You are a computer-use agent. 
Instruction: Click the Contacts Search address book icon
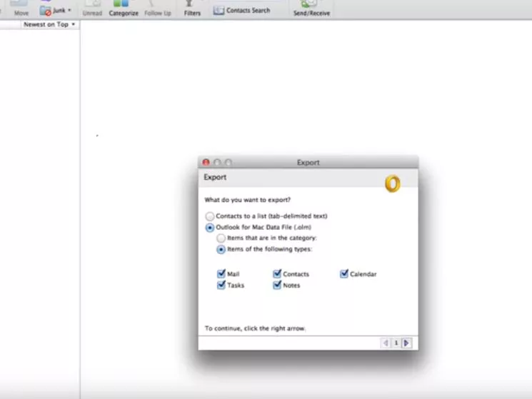click(219, 11)
